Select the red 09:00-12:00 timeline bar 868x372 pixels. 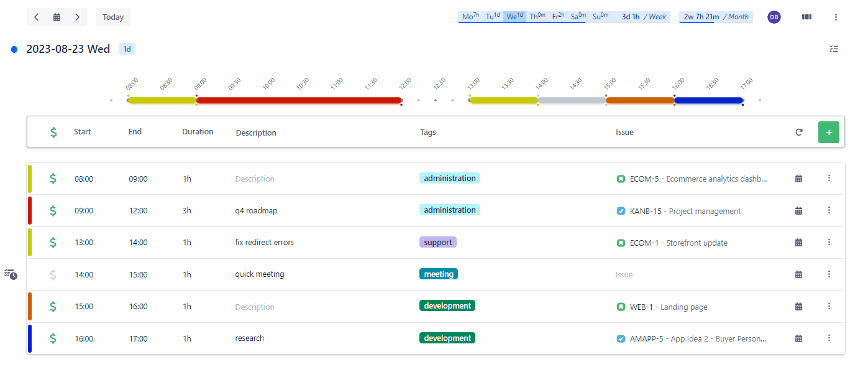(x=299, y=100)
